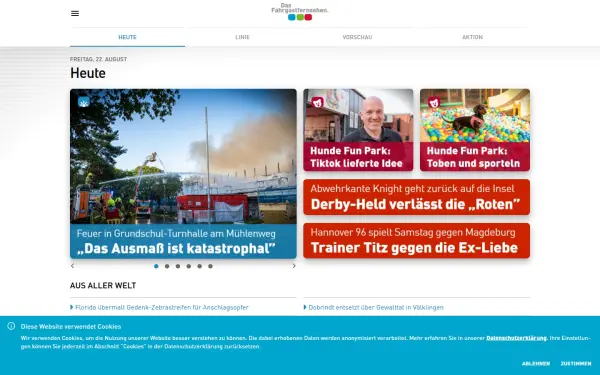This screenshot has width=600, height=375.
Task: Open 'Hunde Fun Park: Tiktok lieferte Idee' card
Action: [358, 130]
